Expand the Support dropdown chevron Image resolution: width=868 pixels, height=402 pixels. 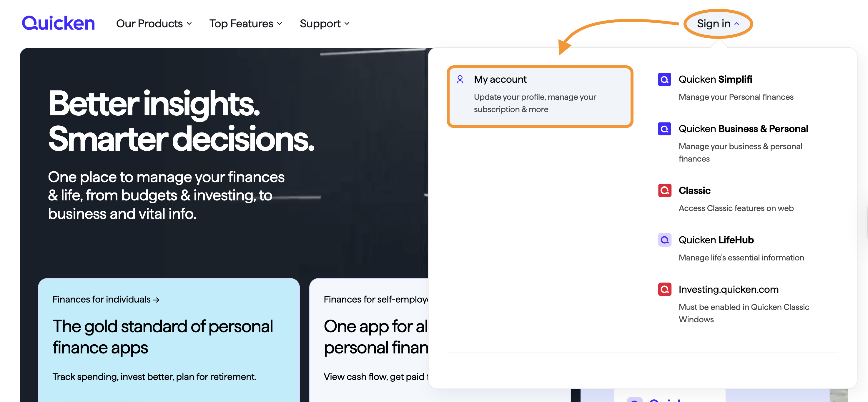347,24
